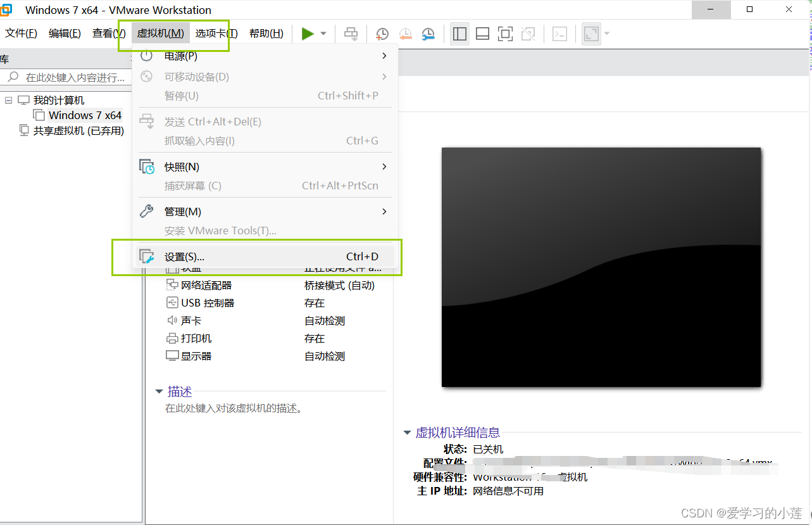Click the printer device icon
This screenshot has width=812, height=525.
tap(172, 338)
